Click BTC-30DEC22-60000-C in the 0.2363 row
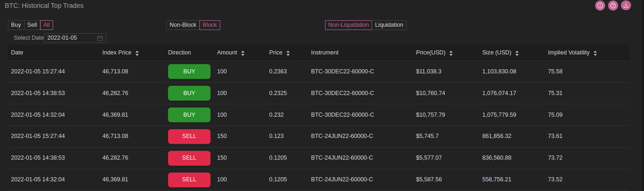 tap(343, 72)
